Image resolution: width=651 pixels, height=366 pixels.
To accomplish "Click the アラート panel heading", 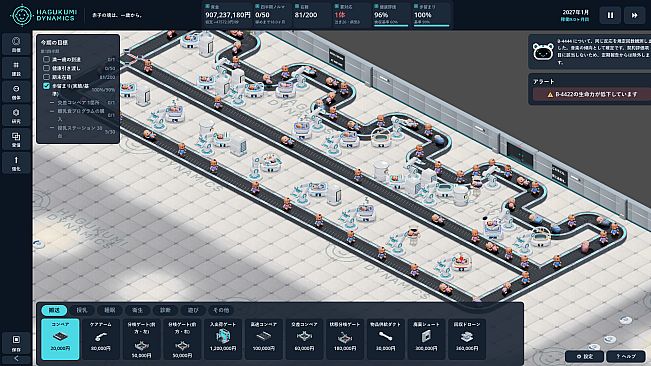I will (543, 82).
